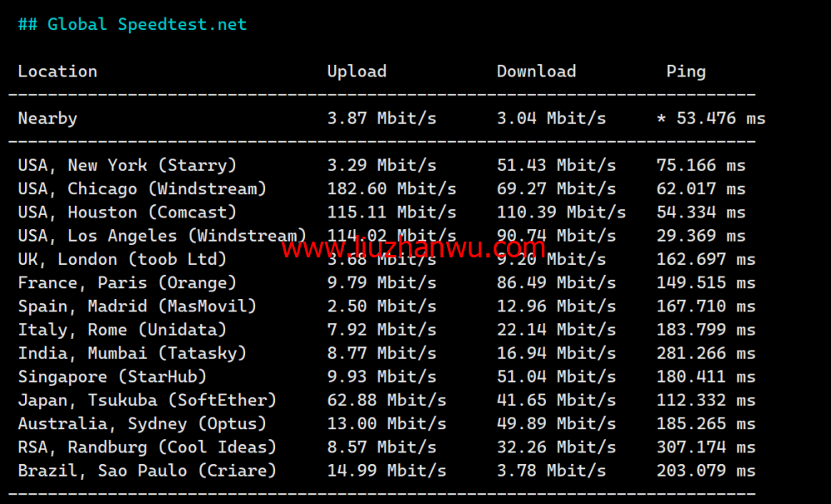Click Mumbai download "16.94 Mbit/s"
Viewport: 831px width, 504px height.
click(557, 353)
